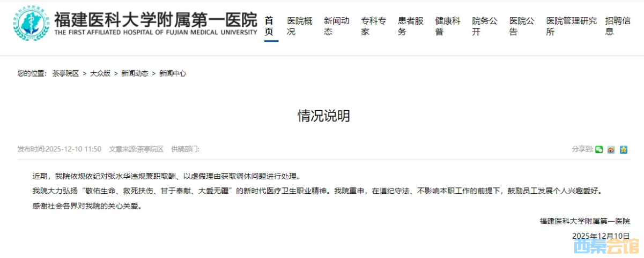644x258 pixels.
Task: Share article to QQ Zone
Action: pos(624,149)
